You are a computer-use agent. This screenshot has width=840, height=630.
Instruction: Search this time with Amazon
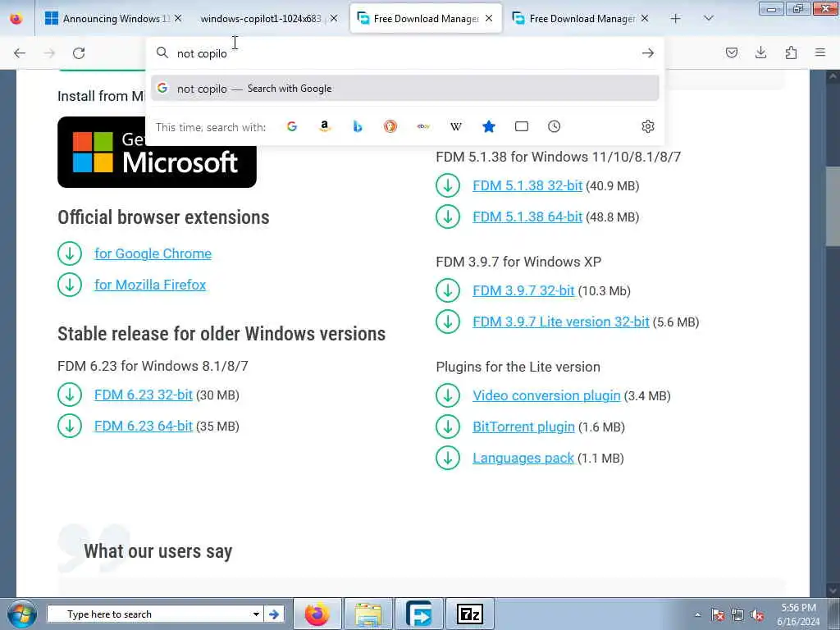click(325, 126)
